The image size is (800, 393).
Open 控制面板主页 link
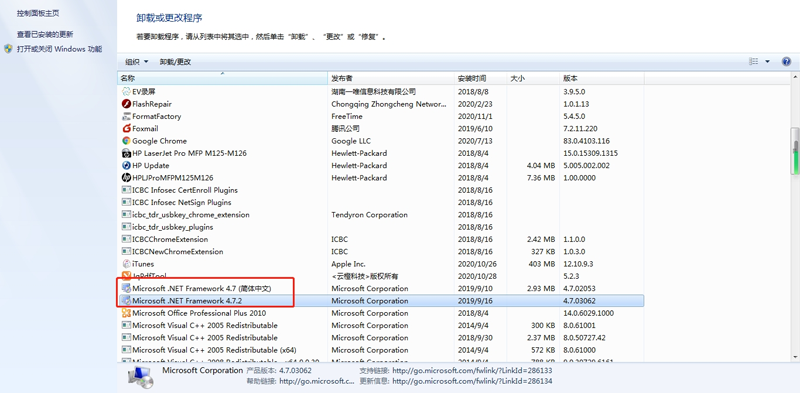38,13
